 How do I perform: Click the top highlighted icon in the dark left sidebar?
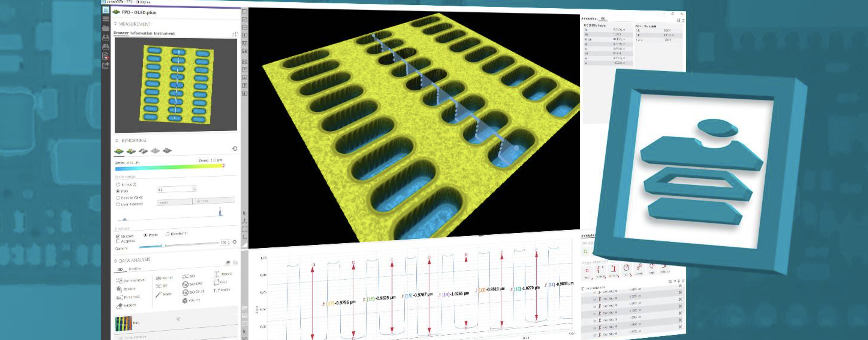106,10
